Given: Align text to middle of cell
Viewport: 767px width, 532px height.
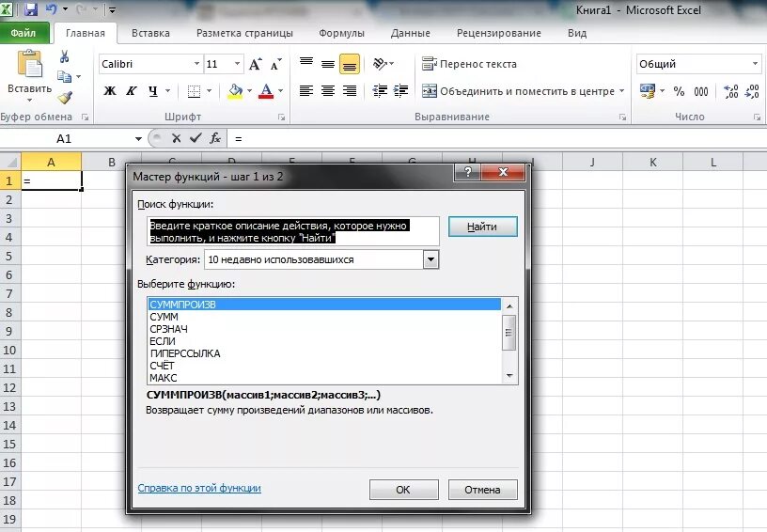Looking at the screenshot, I should click(328, 64).
